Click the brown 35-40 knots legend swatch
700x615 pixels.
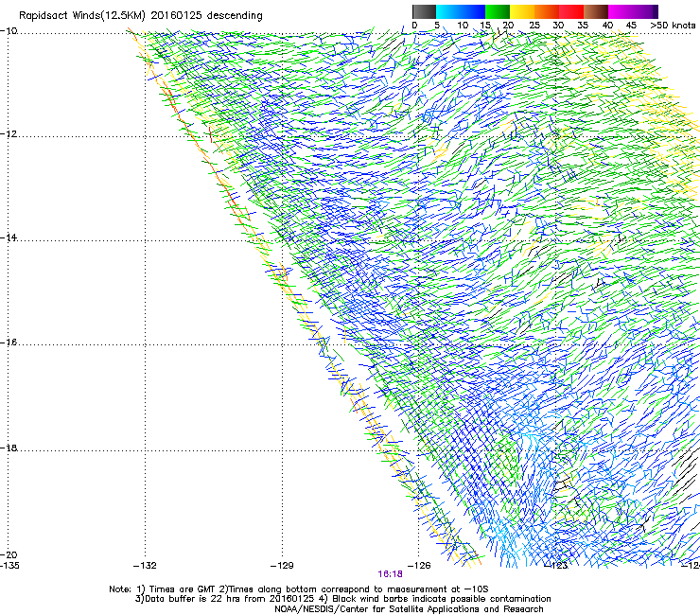[596, 11]
